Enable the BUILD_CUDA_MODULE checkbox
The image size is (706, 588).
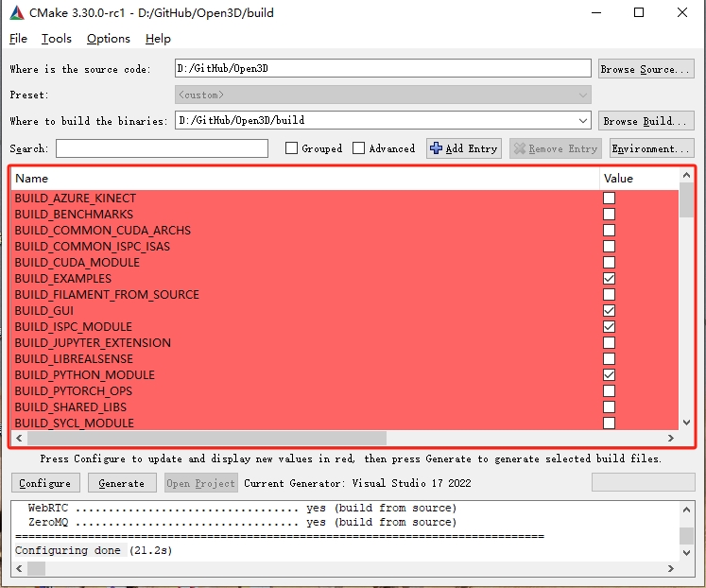pyautogui.click(x=609, y=263)
